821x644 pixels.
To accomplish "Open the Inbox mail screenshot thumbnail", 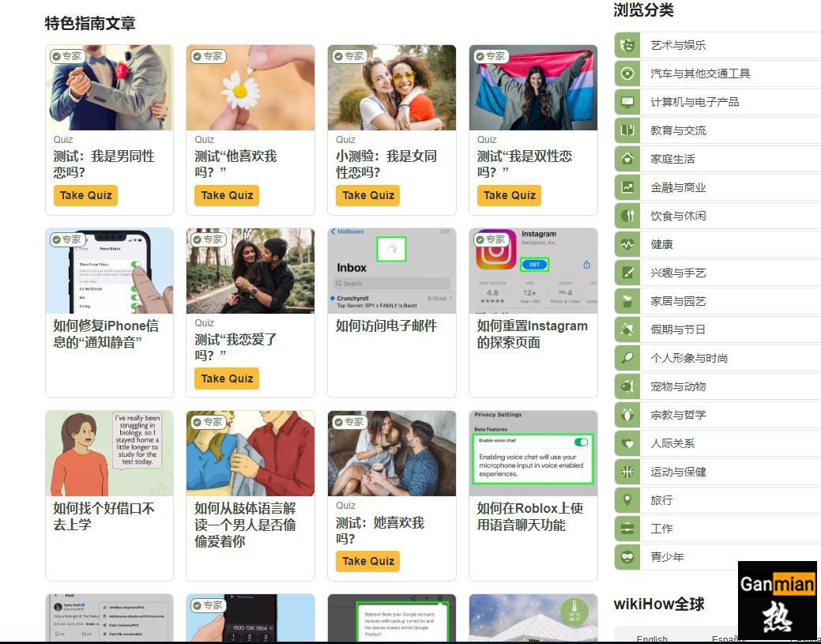I will pos(392,271).
